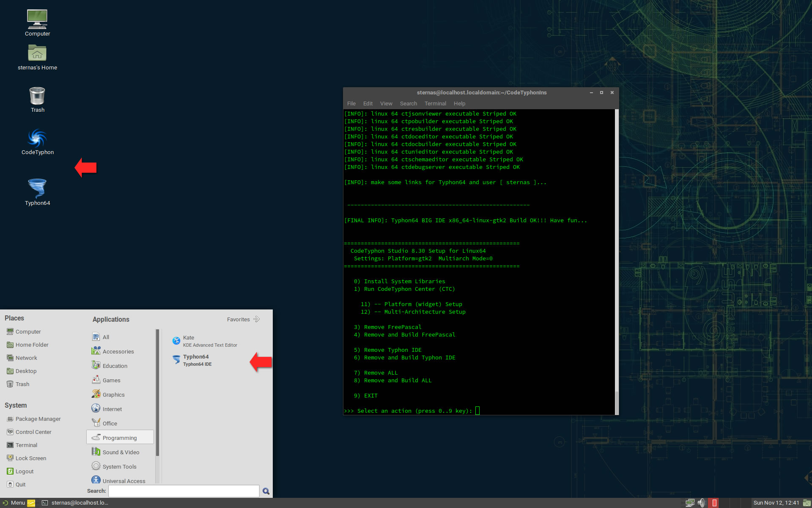This screenshot has width=812, height=508.
Task: Show All applications category
Action: [x=121, y=337]
